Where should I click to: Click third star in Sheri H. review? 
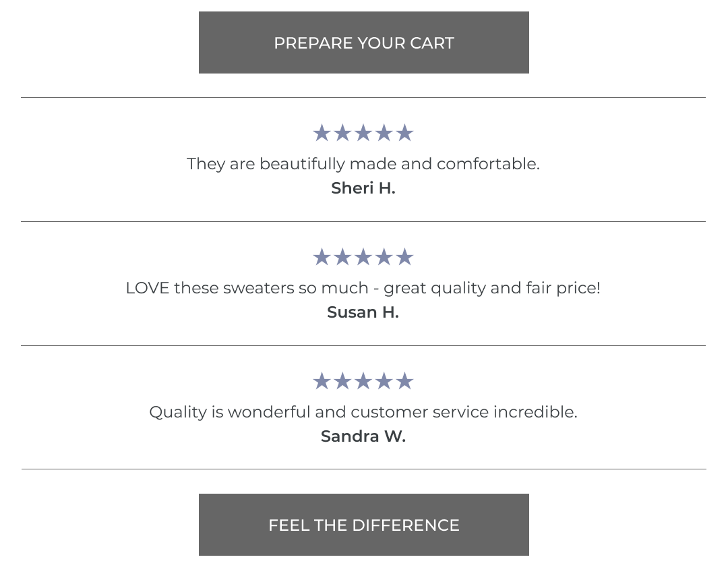363,133
